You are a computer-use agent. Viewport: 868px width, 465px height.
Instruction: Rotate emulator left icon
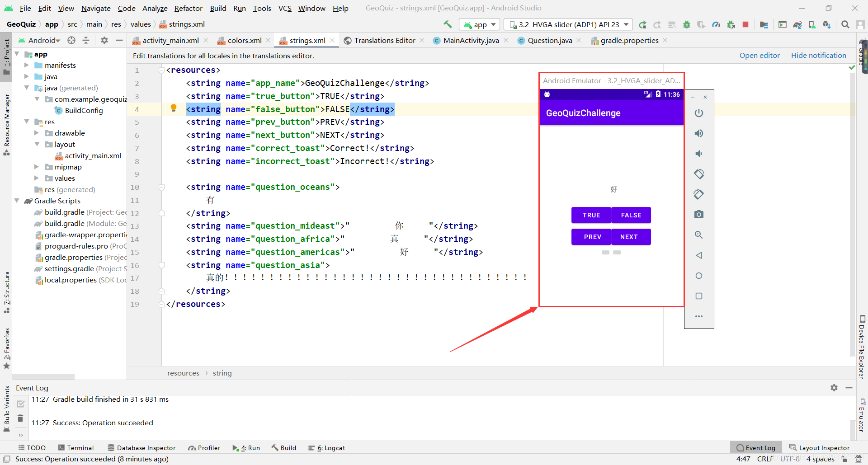pos(699,174)
